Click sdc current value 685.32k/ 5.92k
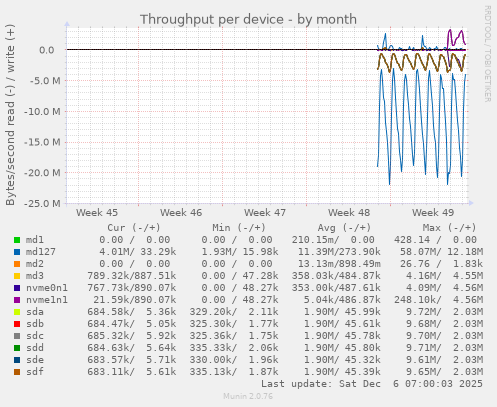 (132, 336)
